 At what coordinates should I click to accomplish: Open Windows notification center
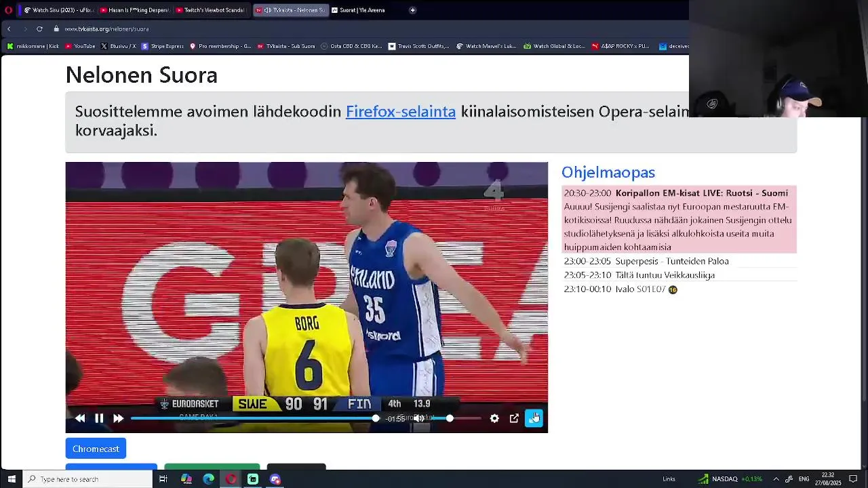click(854, 479)
